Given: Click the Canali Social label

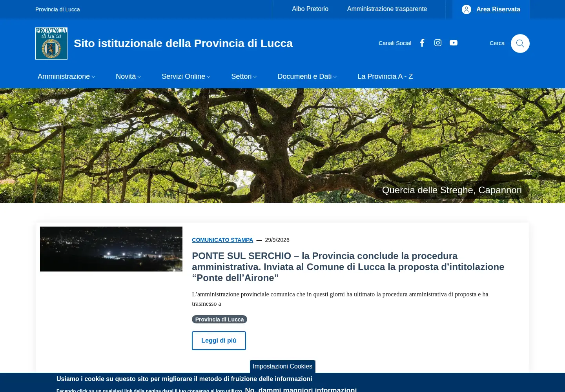Looking at the screenshot, I should pyautogui.click(x=395, y=43).
